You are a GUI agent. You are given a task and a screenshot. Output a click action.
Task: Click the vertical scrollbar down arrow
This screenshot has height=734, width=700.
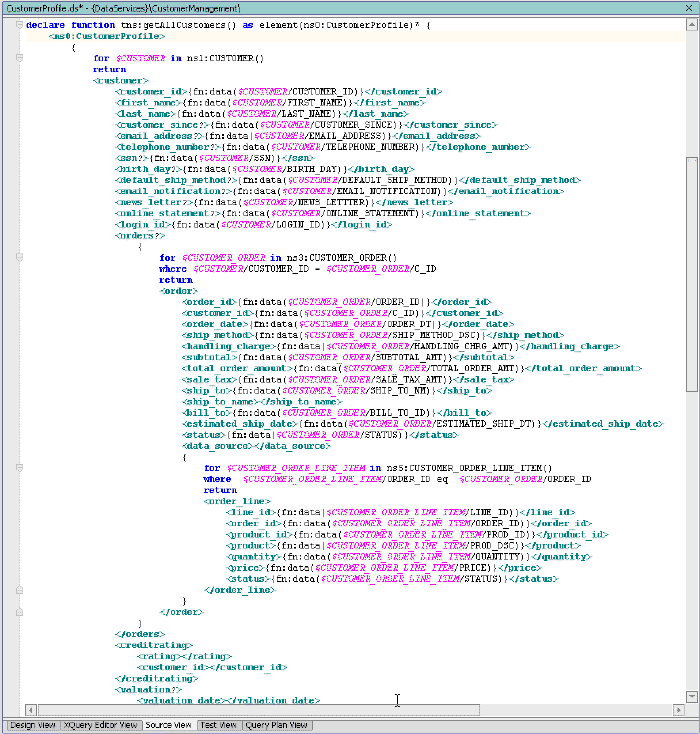[x=692, y=697]
